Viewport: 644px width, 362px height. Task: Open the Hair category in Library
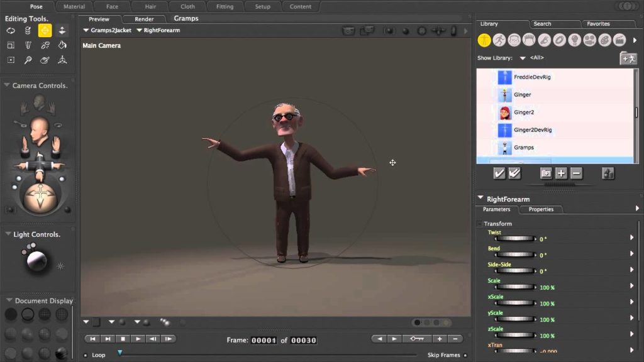pyautogui.click(x=529, y=40)
